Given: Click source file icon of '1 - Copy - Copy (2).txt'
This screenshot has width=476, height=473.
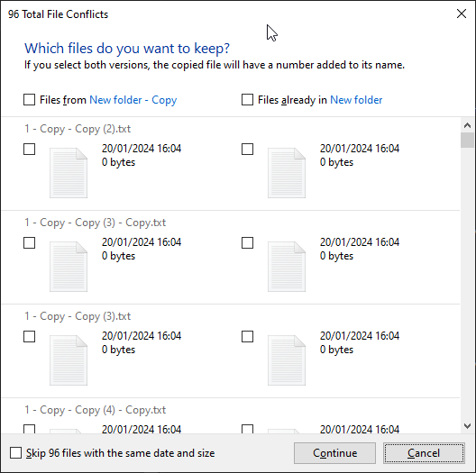Looking at the screenshot, I should (x=69, y=173).
